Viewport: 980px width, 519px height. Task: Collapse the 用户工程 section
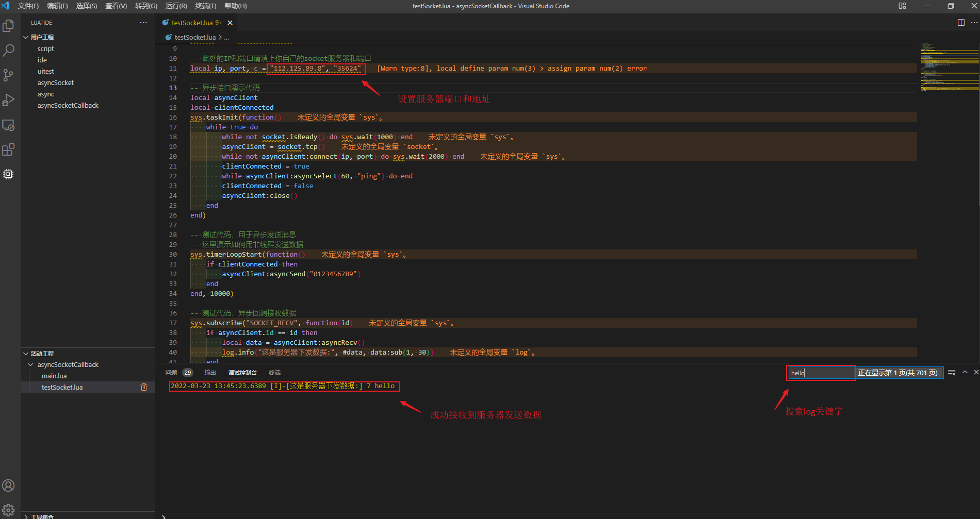click(x=26, y=37)
